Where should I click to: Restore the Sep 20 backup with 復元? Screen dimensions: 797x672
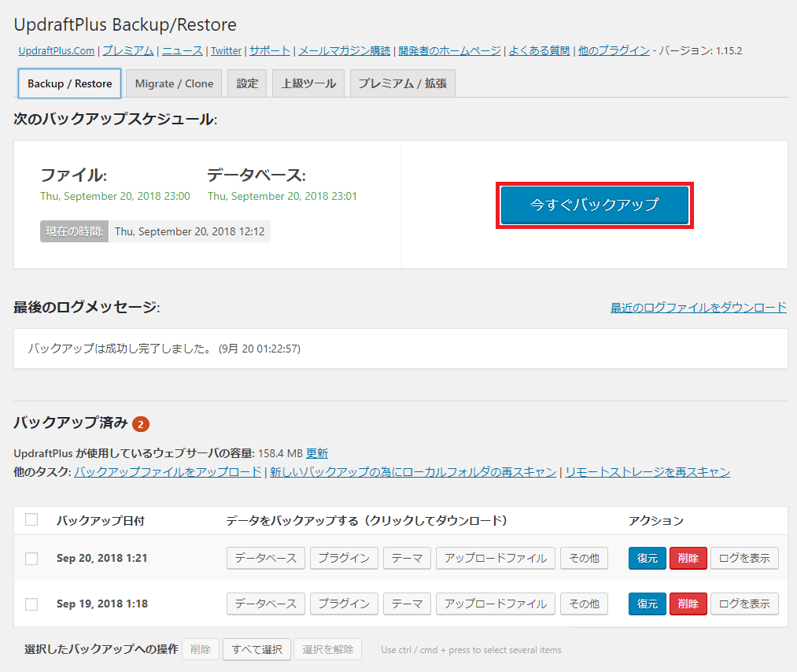pos(646,557)
